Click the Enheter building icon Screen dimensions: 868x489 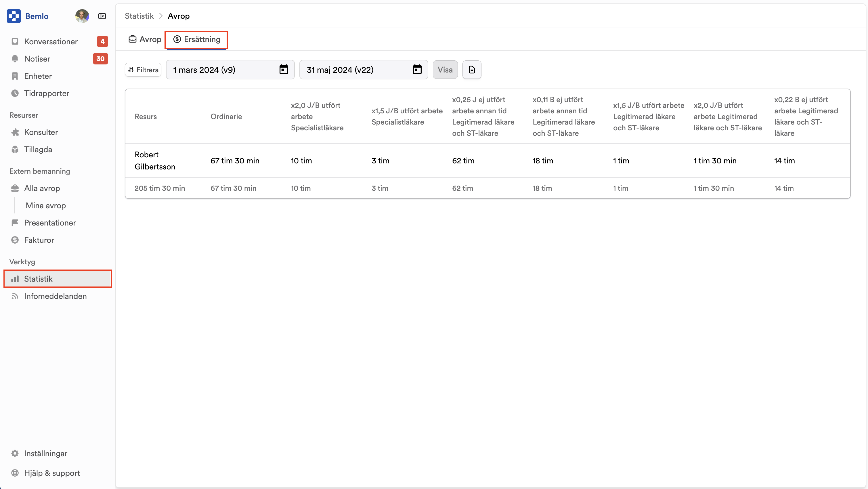tap(15, 76)
